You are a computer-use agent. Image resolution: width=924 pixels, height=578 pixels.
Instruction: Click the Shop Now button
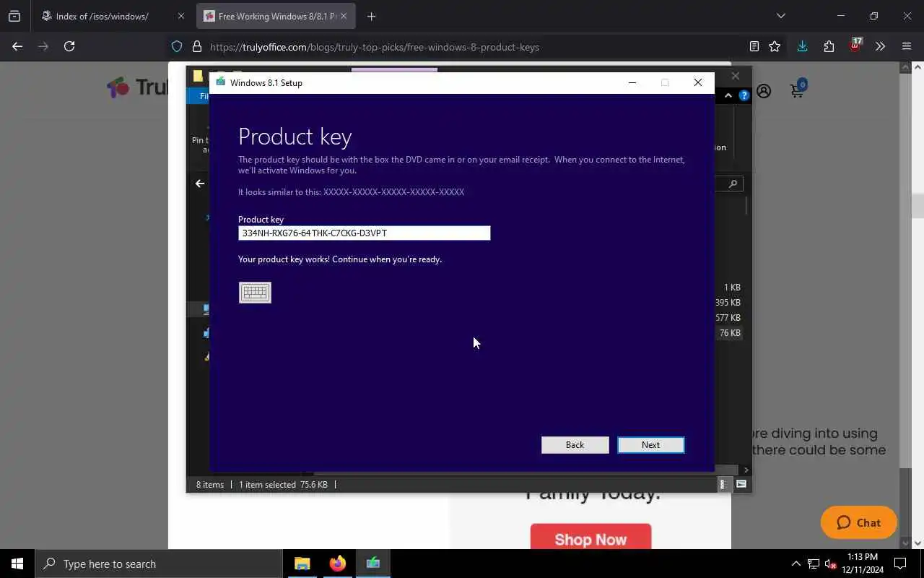[x=590, y=538]
